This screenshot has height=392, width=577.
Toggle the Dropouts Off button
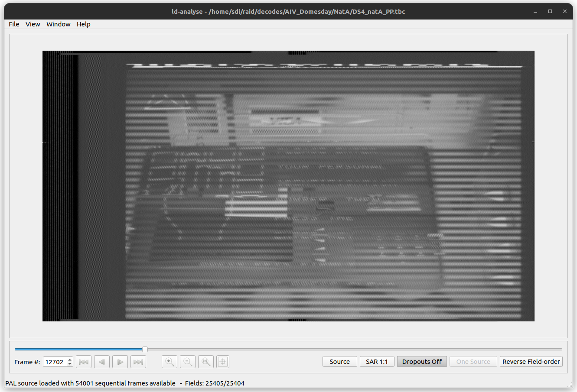(x=422, y=362)
